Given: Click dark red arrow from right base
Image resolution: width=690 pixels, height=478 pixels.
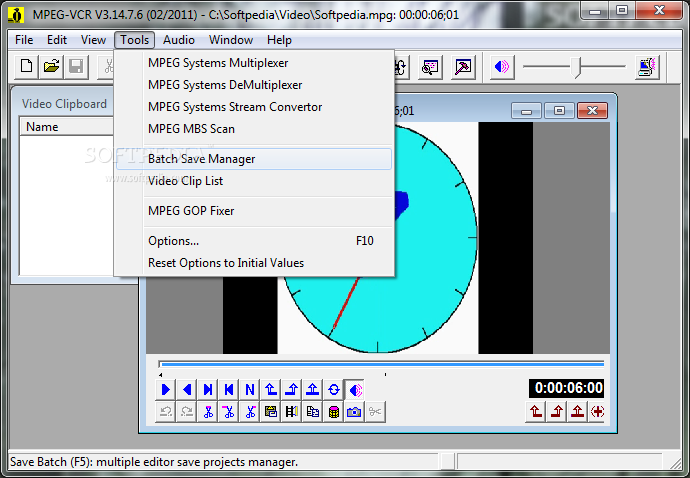Looking at the screenshot, I should (x=536, y=412).
